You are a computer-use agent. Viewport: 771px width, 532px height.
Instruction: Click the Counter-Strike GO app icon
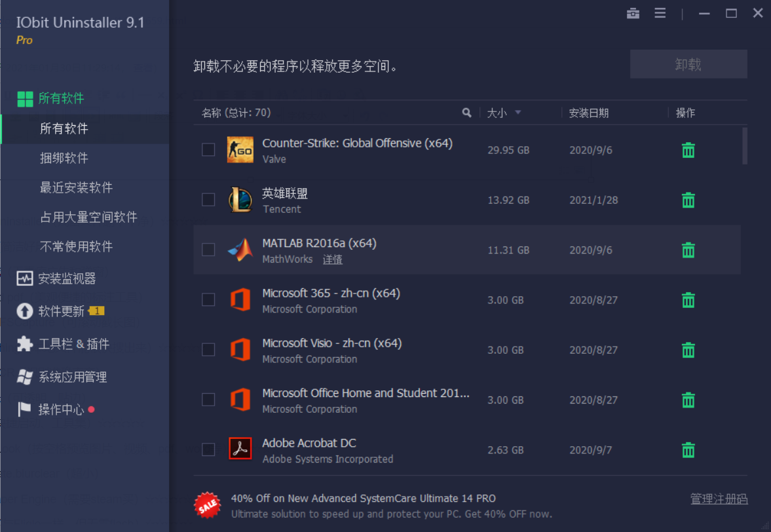240,149
